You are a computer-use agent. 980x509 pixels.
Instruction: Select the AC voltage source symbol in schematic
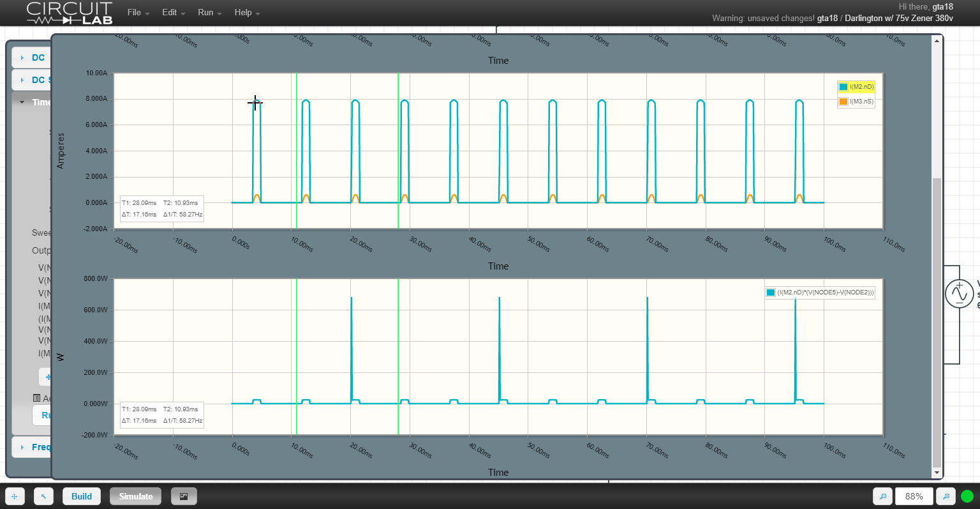(960, 294)
